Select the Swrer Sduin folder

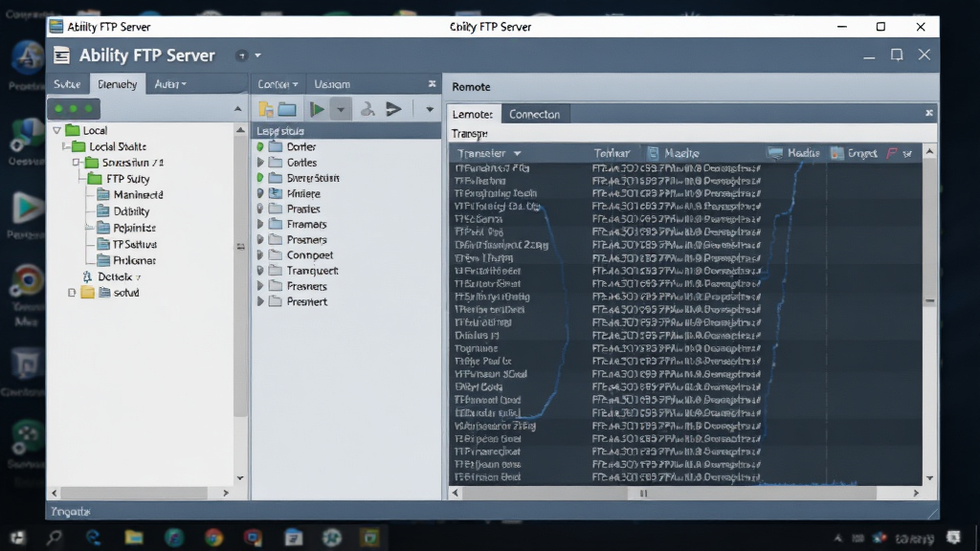coord(313,178)
